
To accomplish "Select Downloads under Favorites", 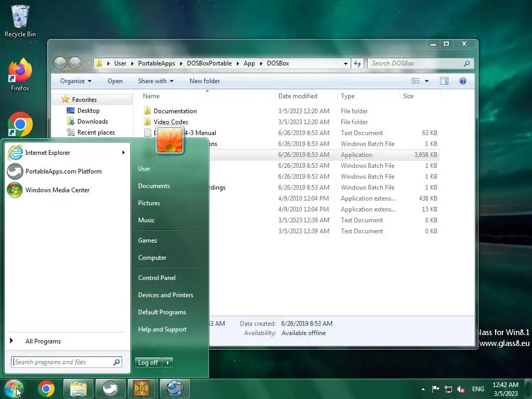I will pyautogui.click(x=92, y=122).
